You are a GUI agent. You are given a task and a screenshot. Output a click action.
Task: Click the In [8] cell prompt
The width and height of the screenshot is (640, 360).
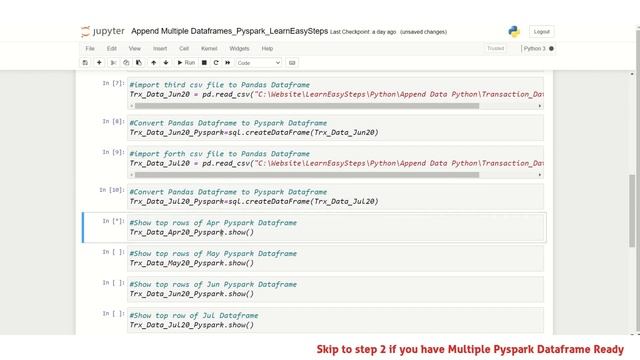[x=113, y=122]
